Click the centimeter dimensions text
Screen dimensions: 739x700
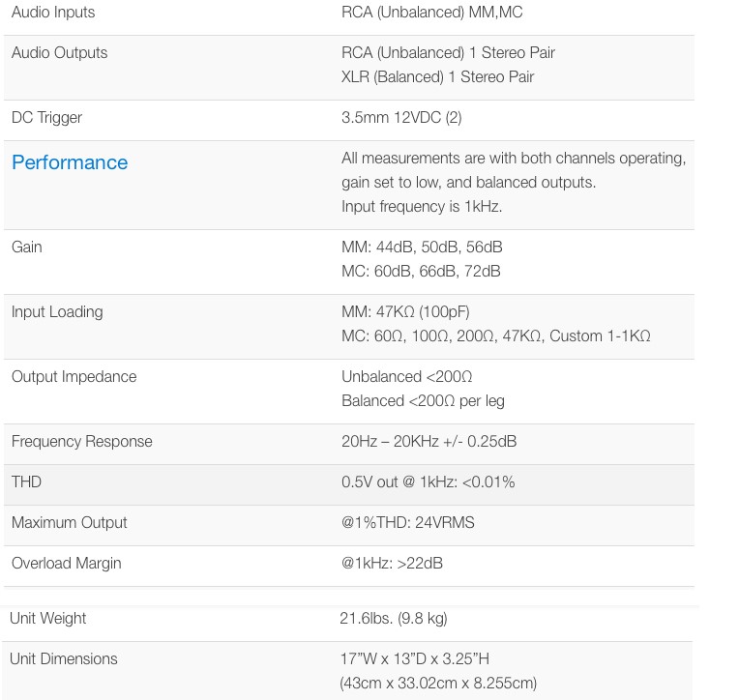coord(438,684)
